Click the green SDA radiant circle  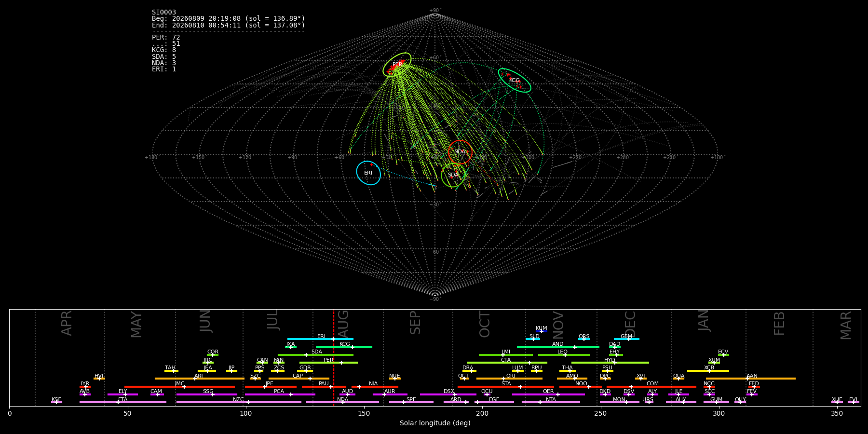[453, 175]
